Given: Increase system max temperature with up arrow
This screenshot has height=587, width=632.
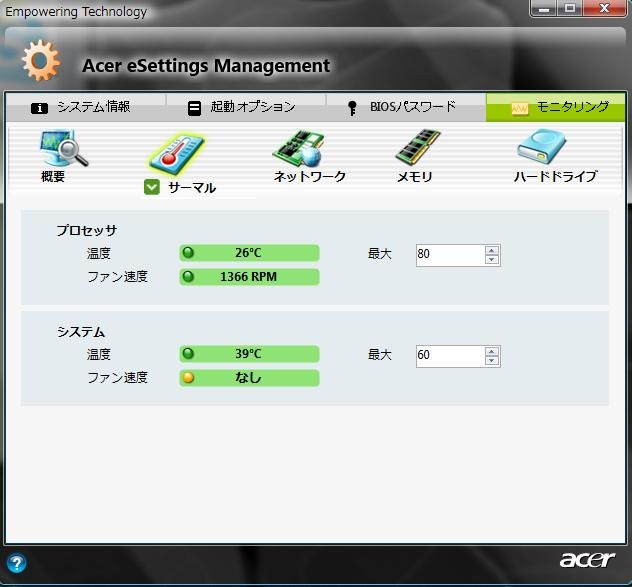Looking at the screenshot, I should 491,351.
